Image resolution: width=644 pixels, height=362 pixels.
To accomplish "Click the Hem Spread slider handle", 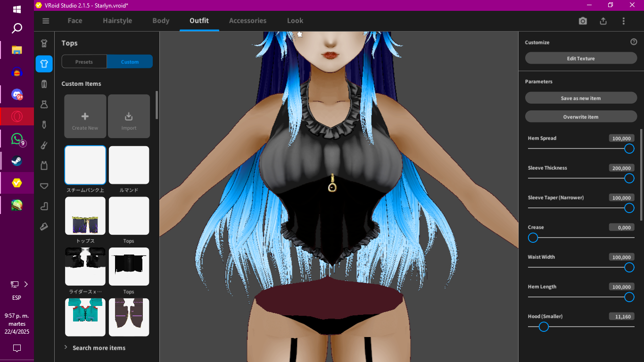I will point(629,148).
